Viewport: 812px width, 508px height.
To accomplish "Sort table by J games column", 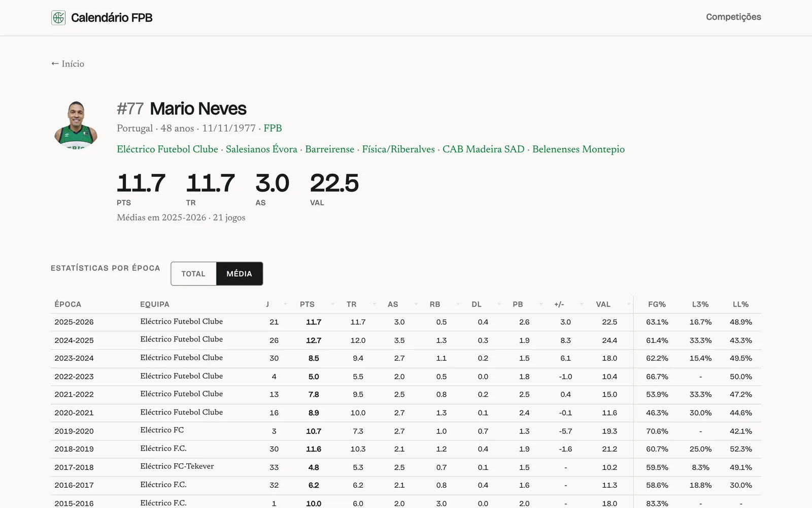I will 274,304.
